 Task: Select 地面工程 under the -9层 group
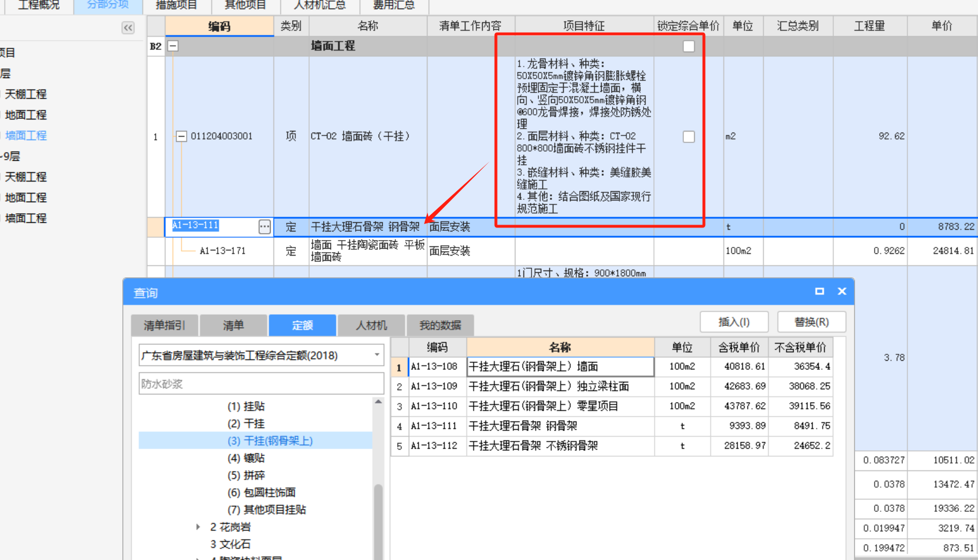coord(26,198)
